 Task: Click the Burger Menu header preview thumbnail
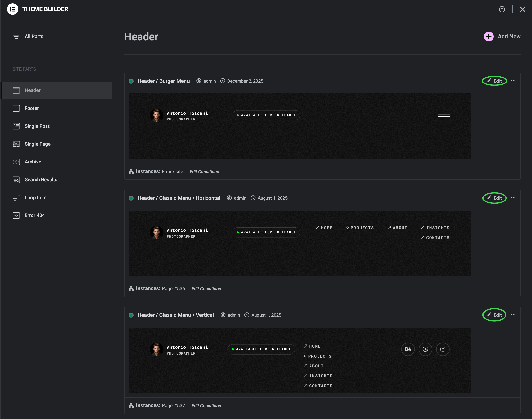[x=299, y=126]
